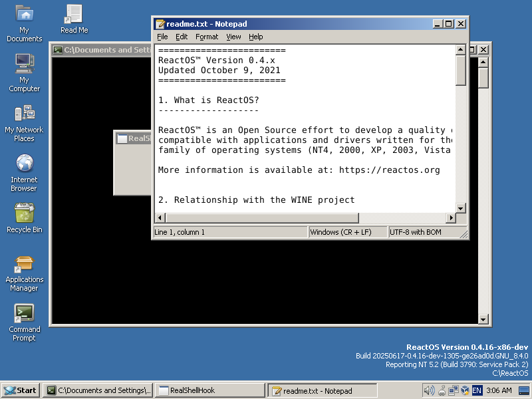Select the My Computer desktop icon

coord(25,72)
